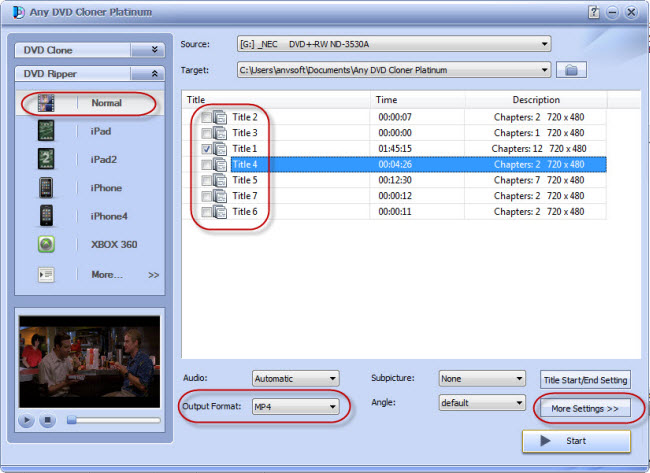Screen dimensions: 650x473
Task: Click the Title 4 document icon
Action: (x=220, y=165)
